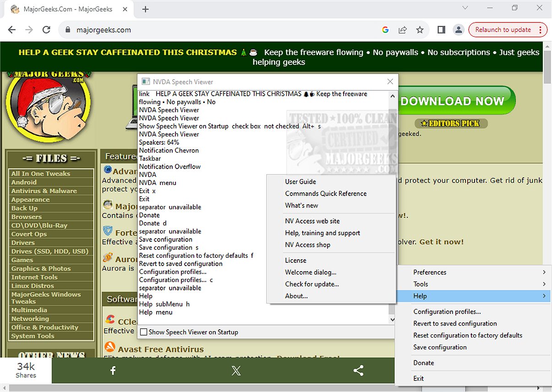
Task: Toggle the Chrome side panel icon
Action: [x=441, y=30]
